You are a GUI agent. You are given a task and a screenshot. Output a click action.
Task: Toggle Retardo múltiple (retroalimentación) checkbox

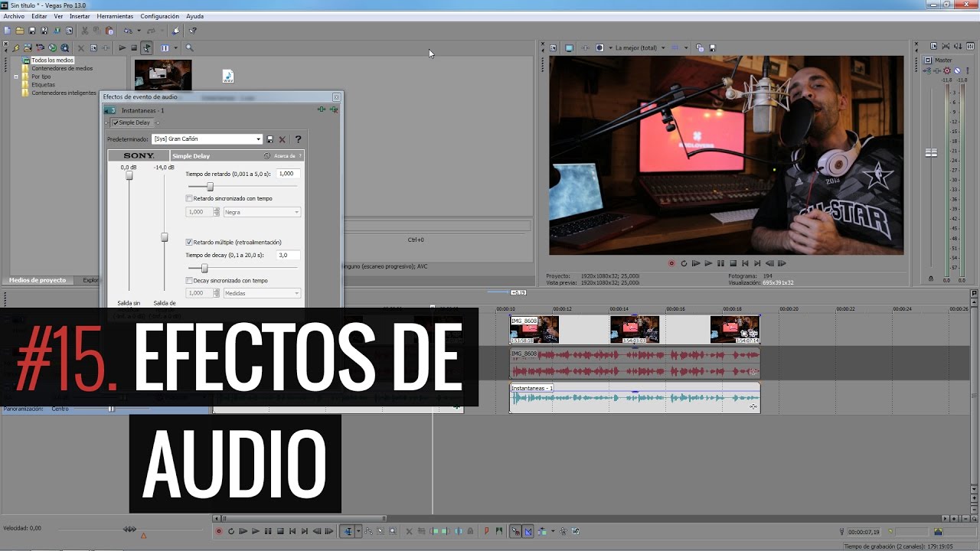[x=189, y=242]
